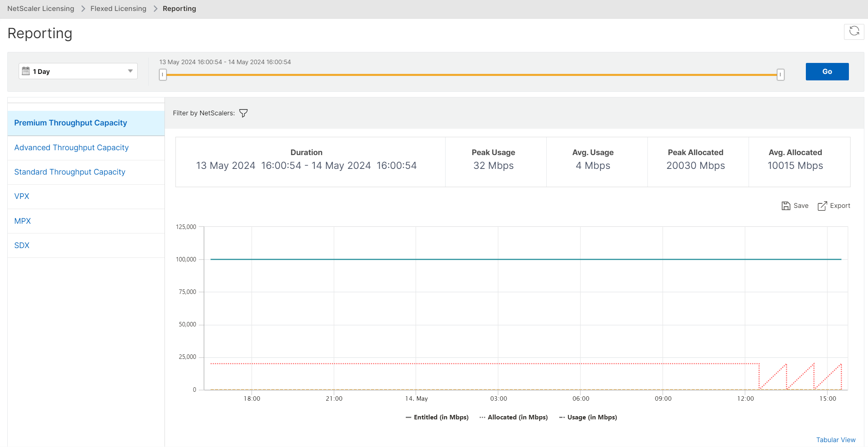The image size is (868, 447).
Task: Click the date range label above the slider
Action: coord(225,62)
